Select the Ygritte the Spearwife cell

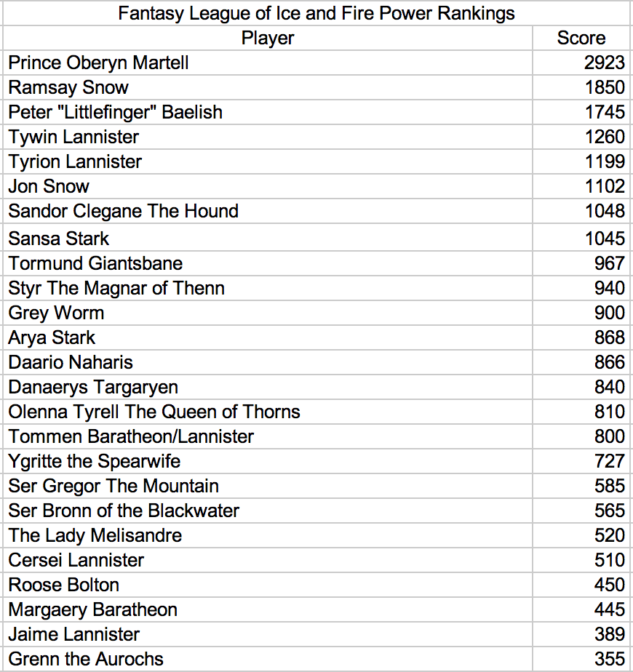(268, 461)
